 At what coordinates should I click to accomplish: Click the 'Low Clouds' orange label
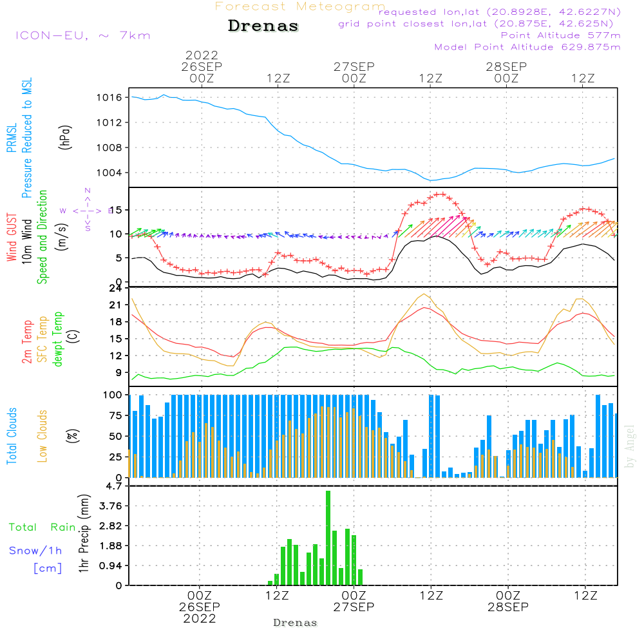pos(43,436)
